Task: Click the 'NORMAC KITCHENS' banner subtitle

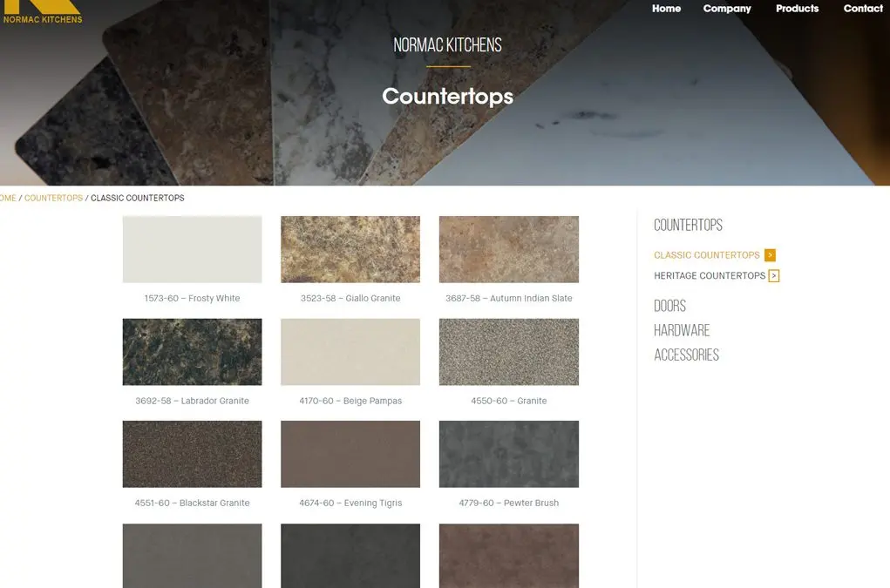Action: [447, 45]
